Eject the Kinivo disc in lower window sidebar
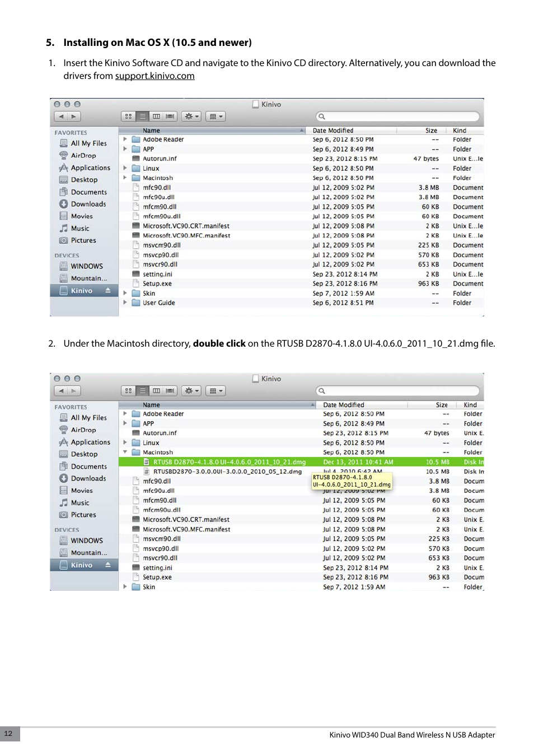 (x=108, y=565)
